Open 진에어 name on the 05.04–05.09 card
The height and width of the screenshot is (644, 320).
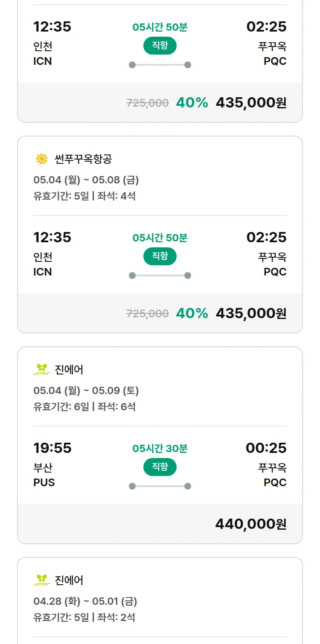pos(69,369)
